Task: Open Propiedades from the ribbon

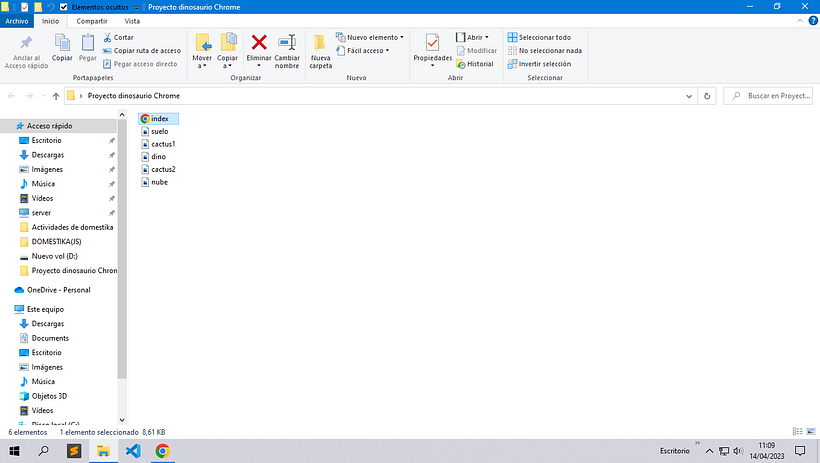Action: 432,43
